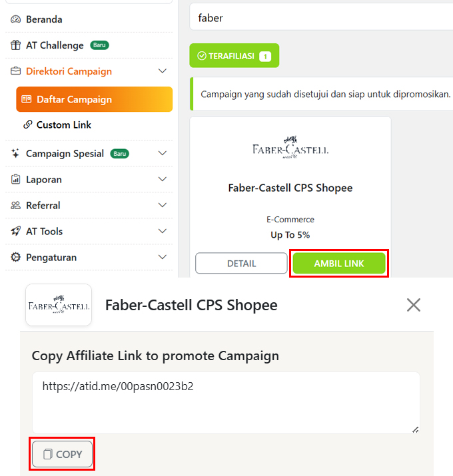453x476 pixels.
Task: Expand the Laporan submenu chevron
Action: [x=162, y=180]
